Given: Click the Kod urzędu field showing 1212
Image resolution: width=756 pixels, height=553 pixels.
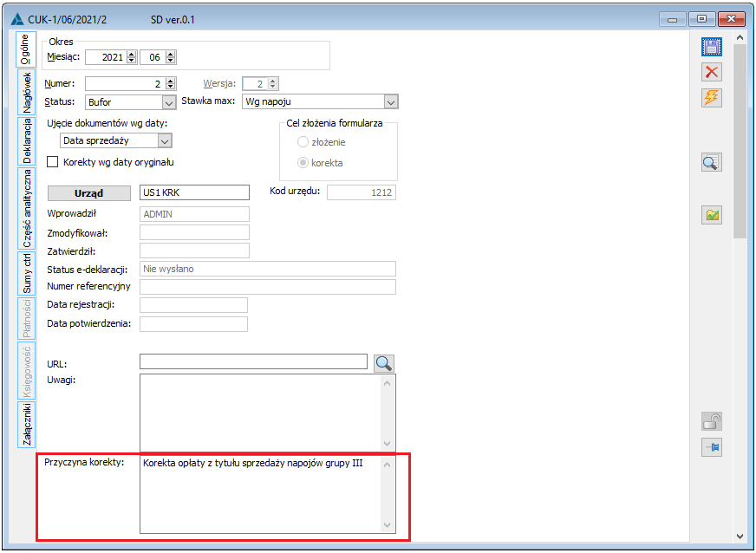Looking at the screenshot, I should tap(362, 192).
